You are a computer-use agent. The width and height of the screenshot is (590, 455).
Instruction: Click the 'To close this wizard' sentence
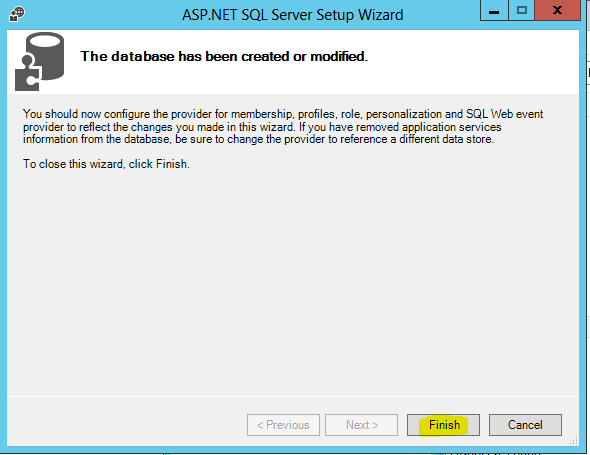(x=106, y=164)
